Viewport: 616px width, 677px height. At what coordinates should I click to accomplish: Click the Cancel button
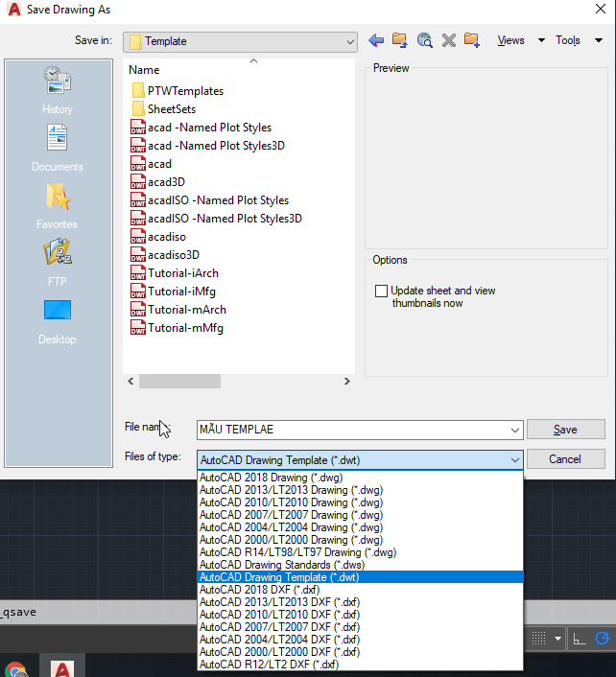point(565,459)
